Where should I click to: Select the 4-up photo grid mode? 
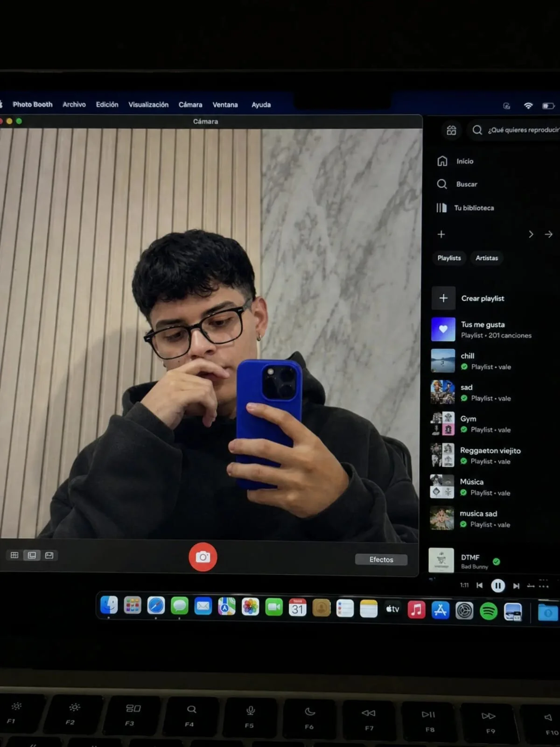14,555
